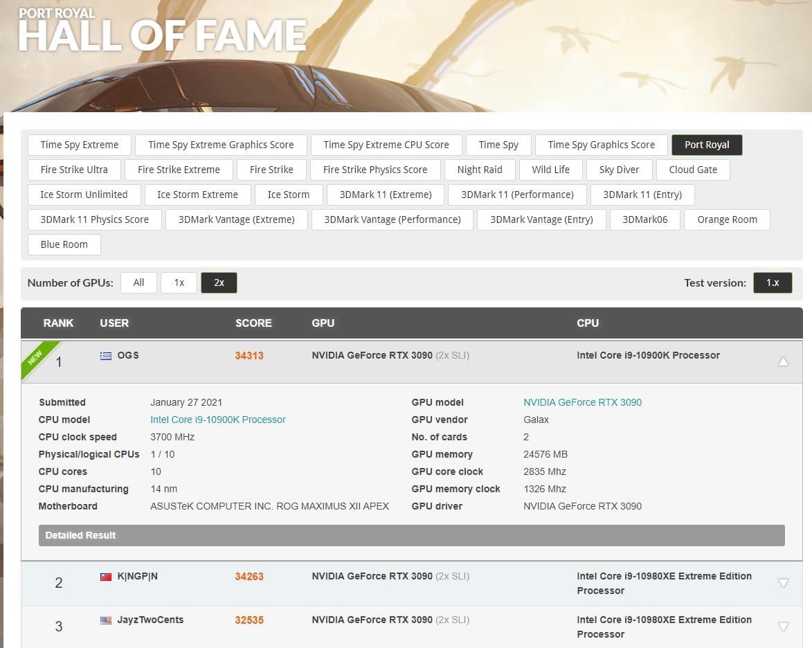Image resolution: width=812 pixels, height=648 pixels.
Task: Show results for All GPU counts
Action: coord(138,283)
